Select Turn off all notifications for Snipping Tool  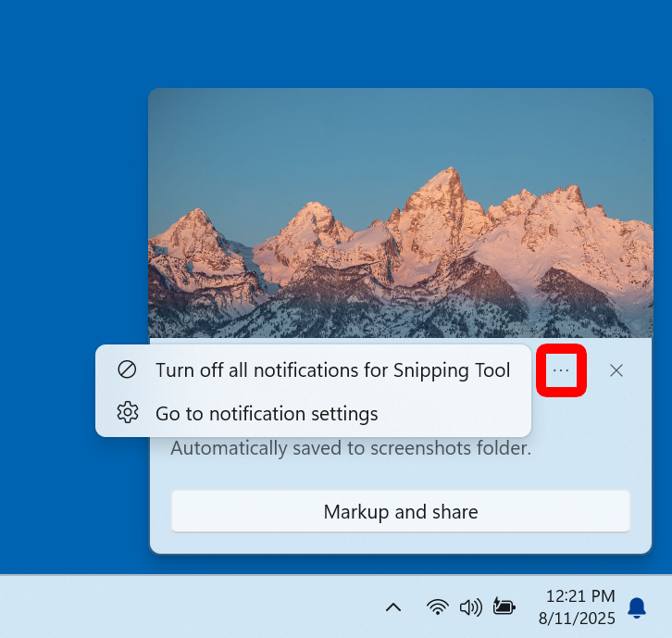pyautogui.click(x=313, y=370)
